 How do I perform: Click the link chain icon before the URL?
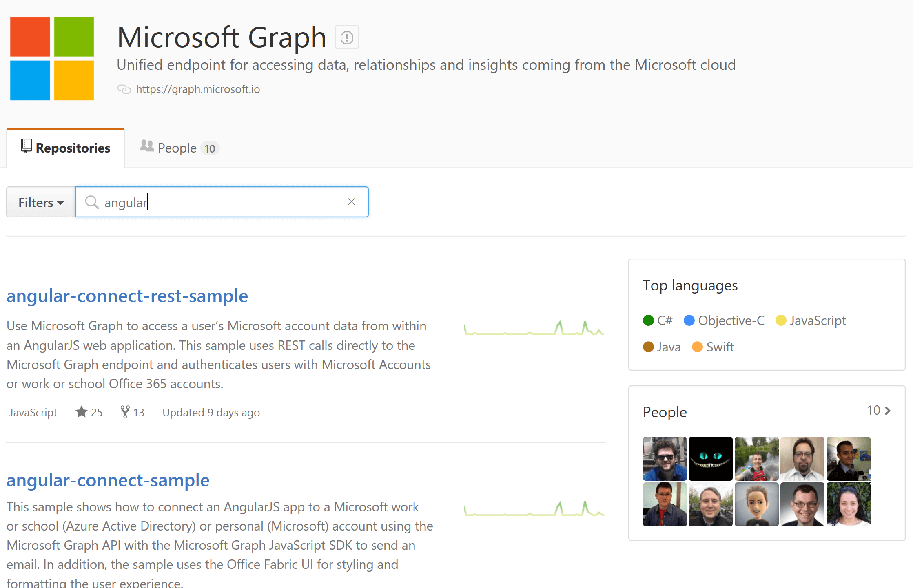click(x=124, y=89)
